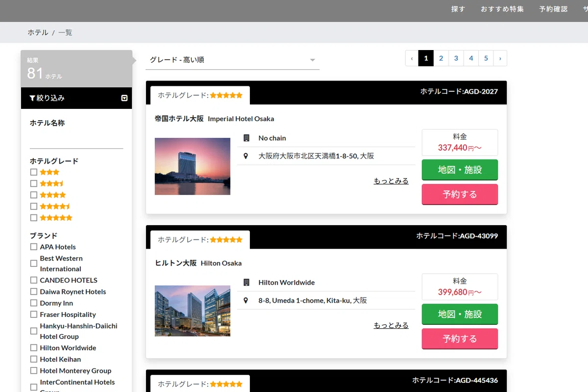This screenshot has height=392, width=588.
Task: Open the グレード - 高い順 sort dropdown
Action: [233, 60]
